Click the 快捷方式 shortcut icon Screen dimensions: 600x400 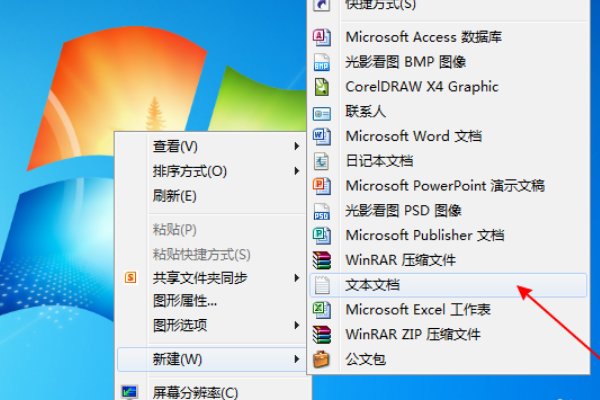click(321, 5)
